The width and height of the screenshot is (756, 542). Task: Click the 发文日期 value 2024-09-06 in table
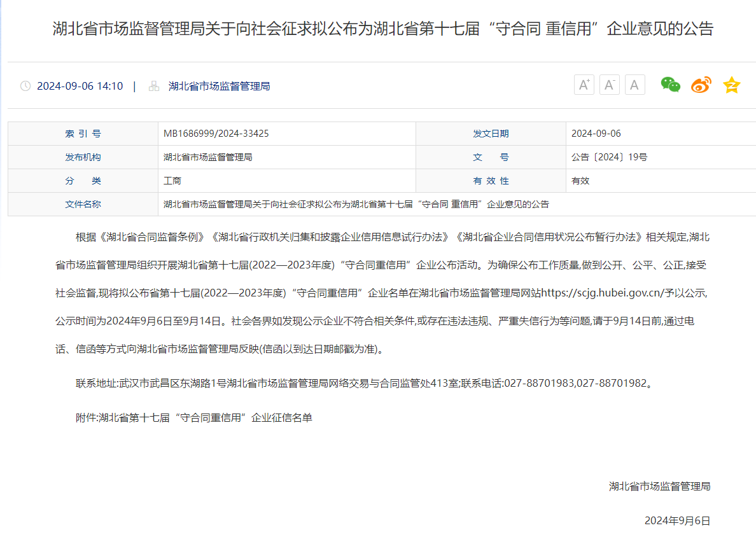pos(596,134)
